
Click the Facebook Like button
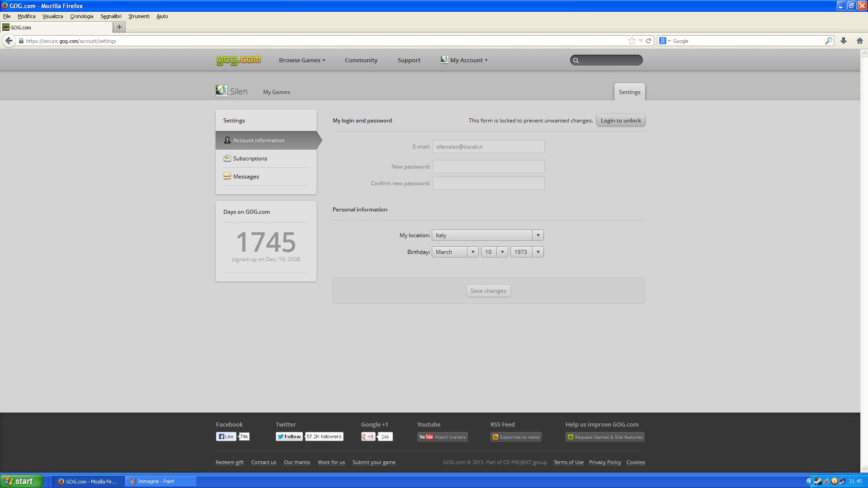pyautogui.click(x=226, y=436)
